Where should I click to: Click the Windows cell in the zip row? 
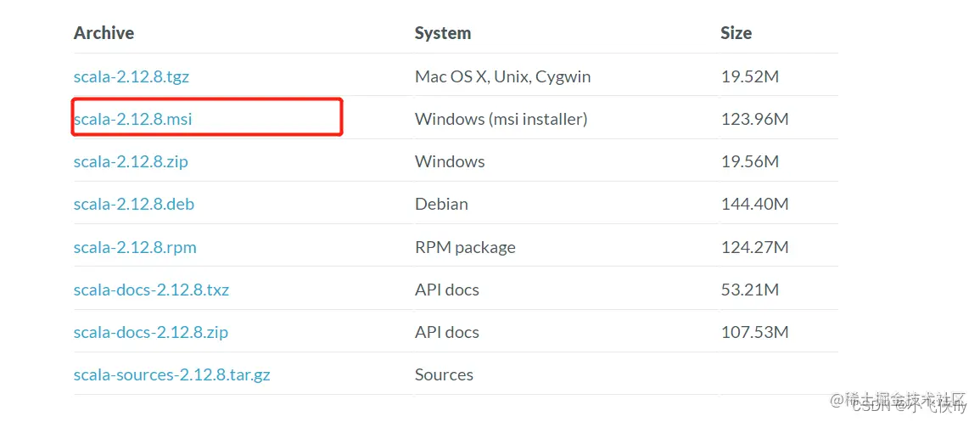click(450, 162)
